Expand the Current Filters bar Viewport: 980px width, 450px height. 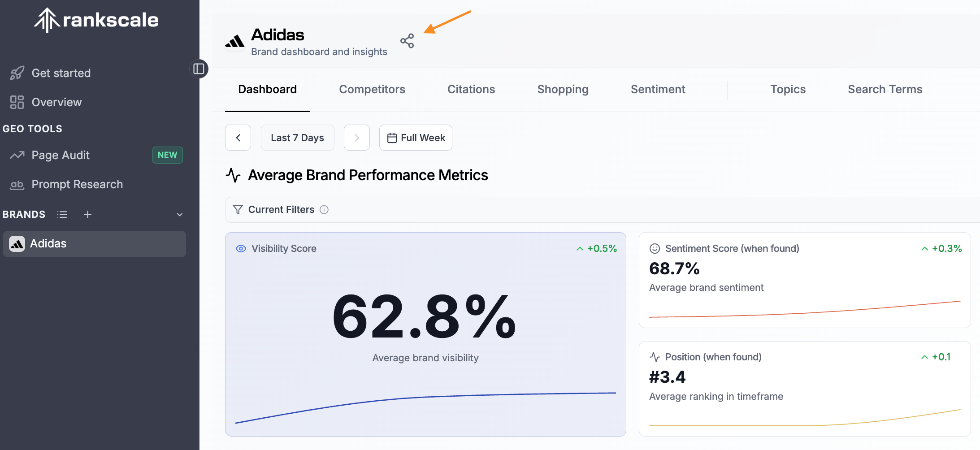(602, 210)
